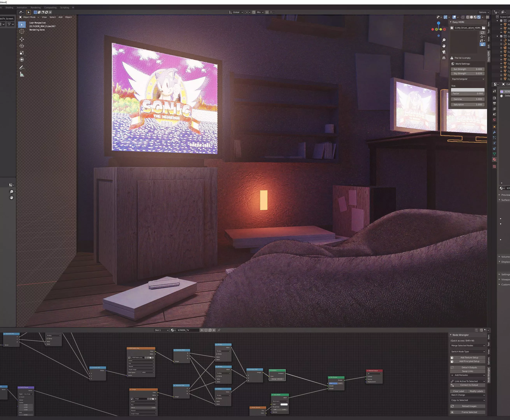Open the Material properties tab icon
The width and height of the screenshot is (510, 420).
(x=494, y=159)
